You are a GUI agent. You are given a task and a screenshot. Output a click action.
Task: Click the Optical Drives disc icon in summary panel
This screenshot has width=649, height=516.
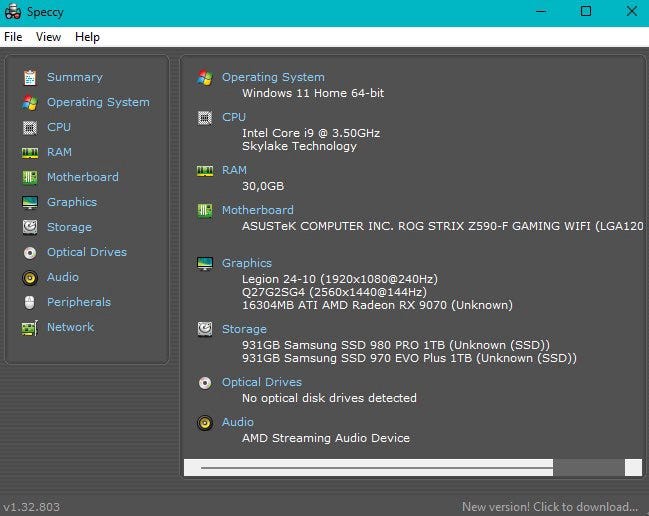tap(205, 383)
